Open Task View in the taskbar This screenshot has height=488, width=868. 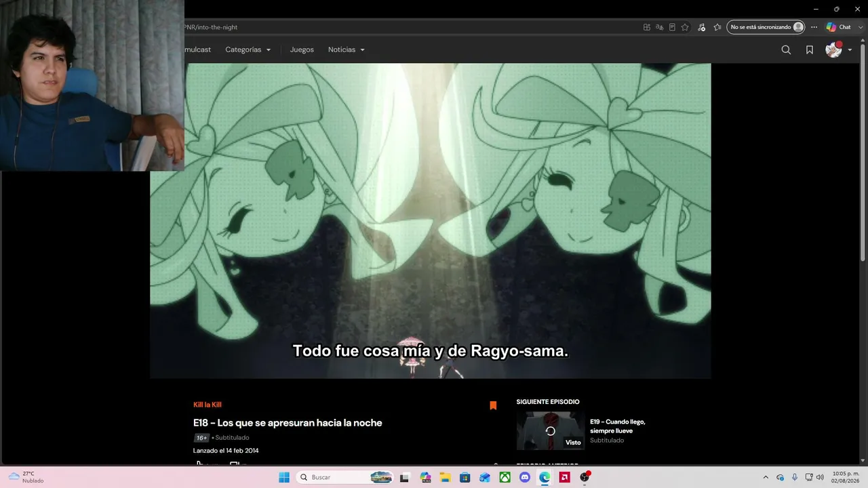[405, 477]
